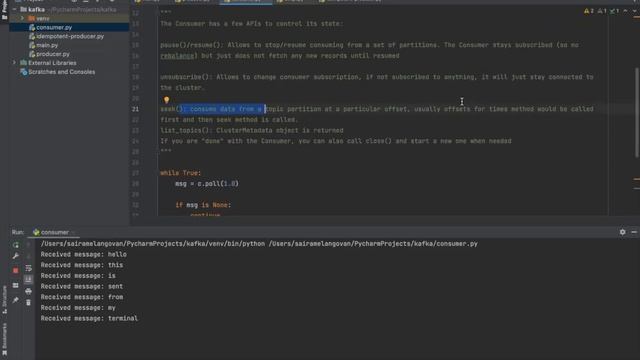Click line number 21 in gutter

pos(135,109)
